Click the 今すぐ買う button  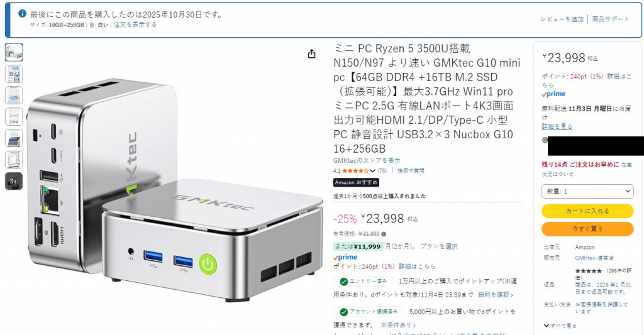point(587,229)
